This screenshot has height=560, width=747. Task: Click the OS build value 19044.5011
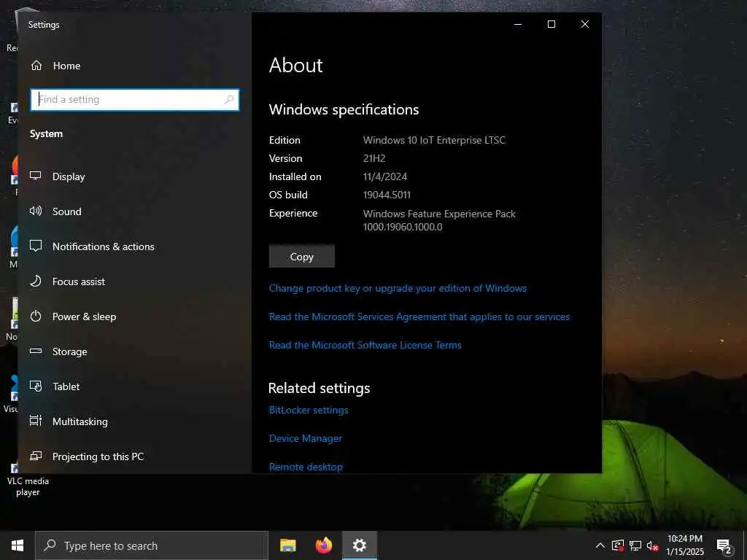click(x=387, y=195)
